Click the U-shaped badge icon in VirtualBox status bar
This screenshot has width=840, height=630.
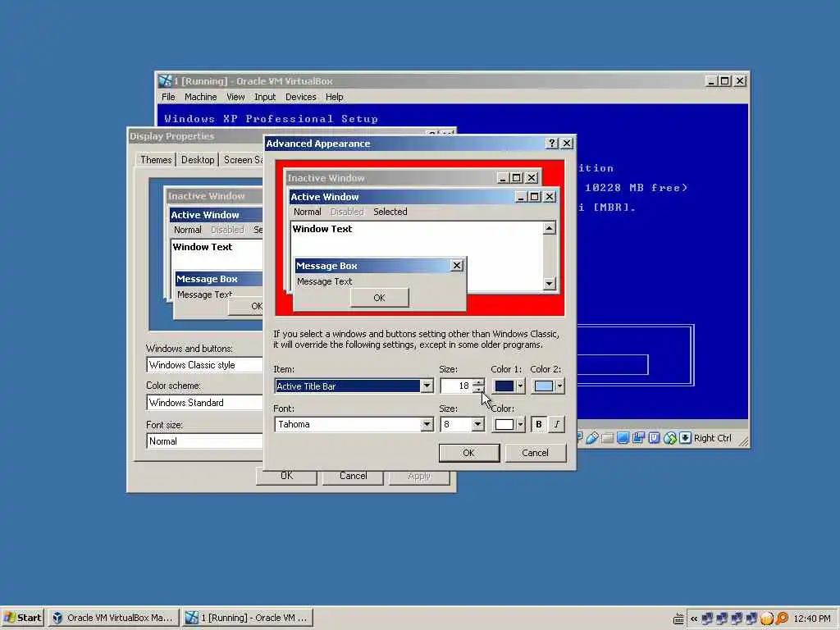click(x=654, y=438)
